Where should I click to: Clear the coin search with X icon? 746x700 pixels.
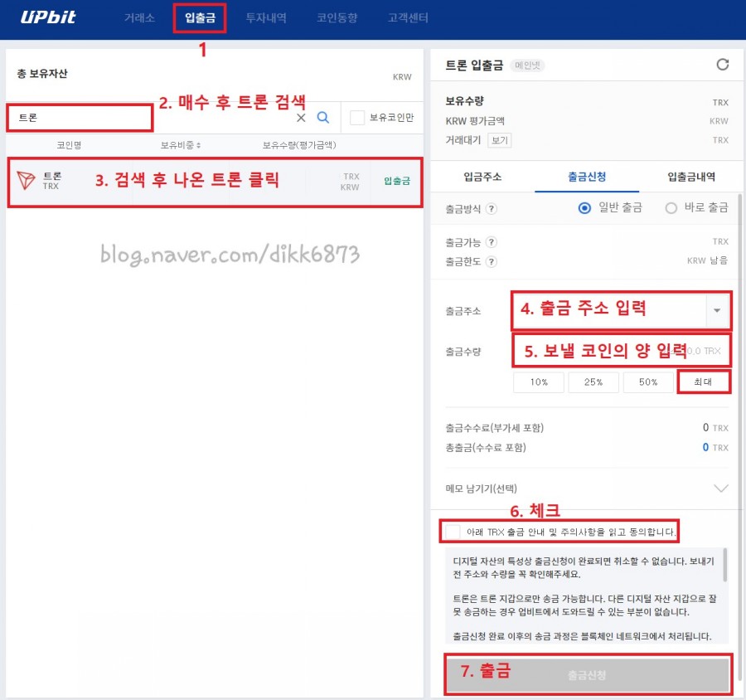301,118
